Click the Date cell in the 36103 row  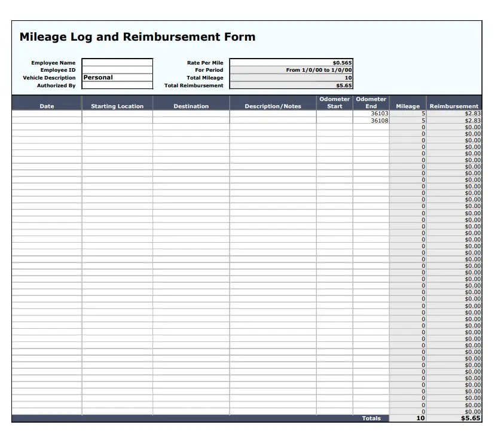coord(47,114)
